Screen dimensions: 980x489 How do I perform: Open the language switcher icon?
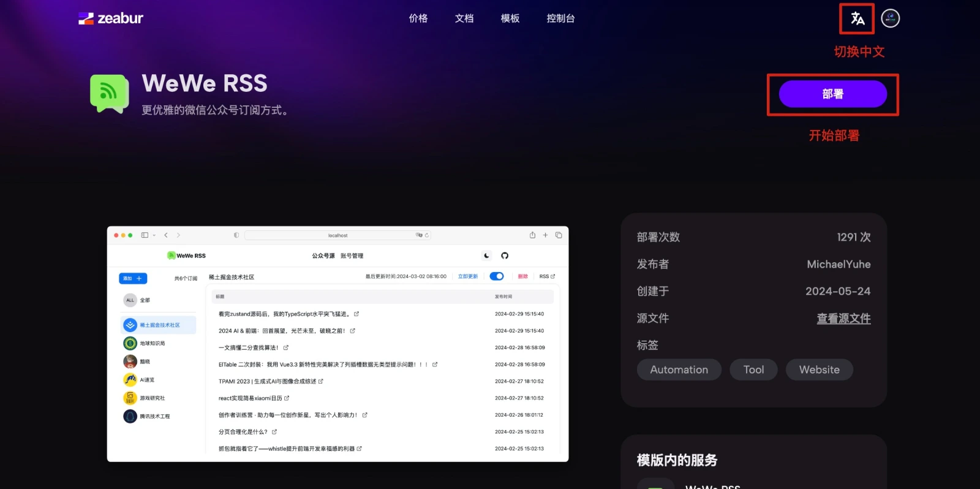(x=857, y=18)
